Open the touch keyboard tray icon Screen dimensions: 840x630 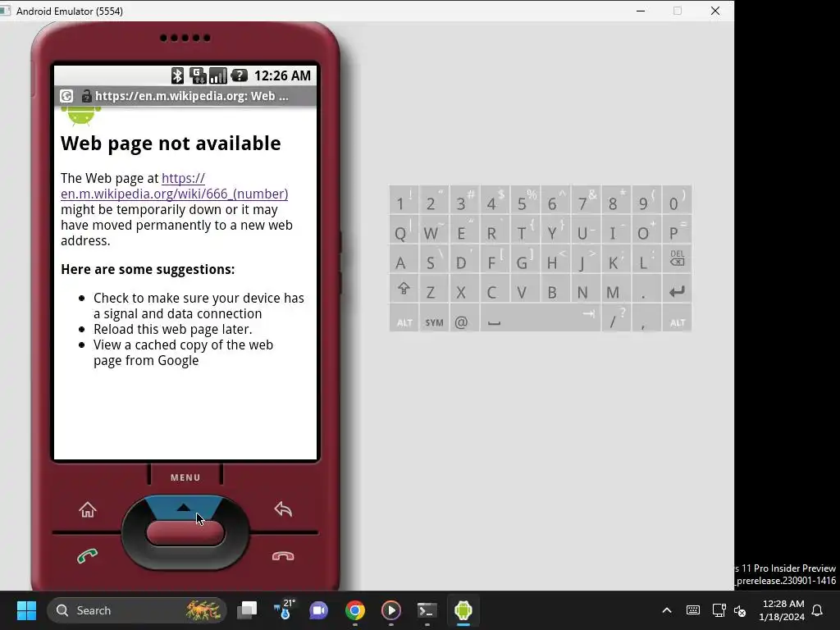pyautogui.click(x=692, y=610)
